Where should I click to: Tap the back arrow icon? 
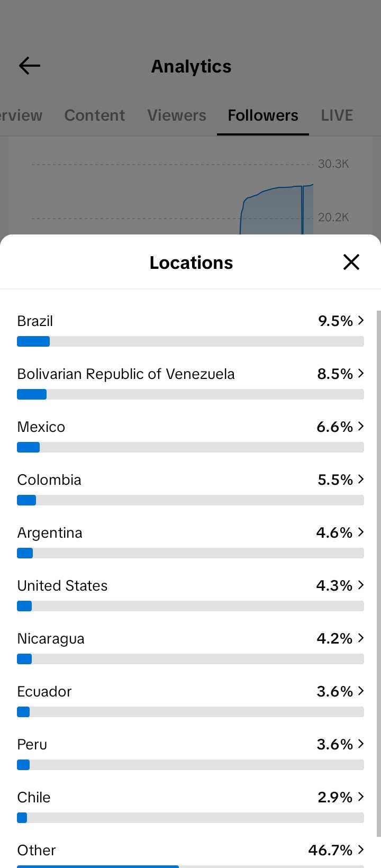[x=30, y=66]
